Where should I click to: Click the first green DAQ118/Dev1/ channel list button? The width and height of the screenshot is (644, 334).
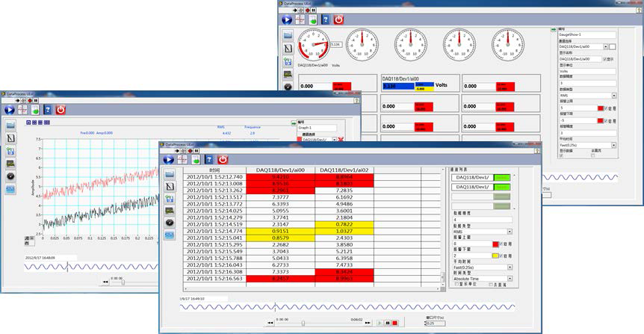point(502,178)
